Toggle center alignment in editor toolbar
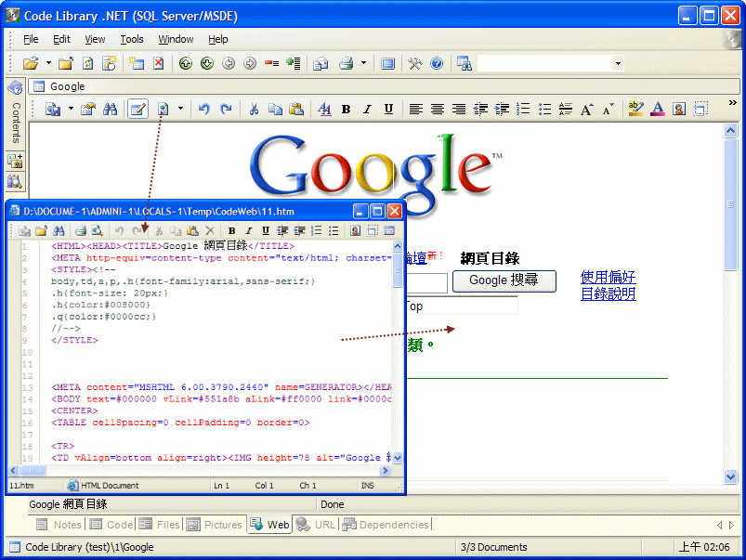The width and height of the screenshot is (746, 560). pos(438,109)
